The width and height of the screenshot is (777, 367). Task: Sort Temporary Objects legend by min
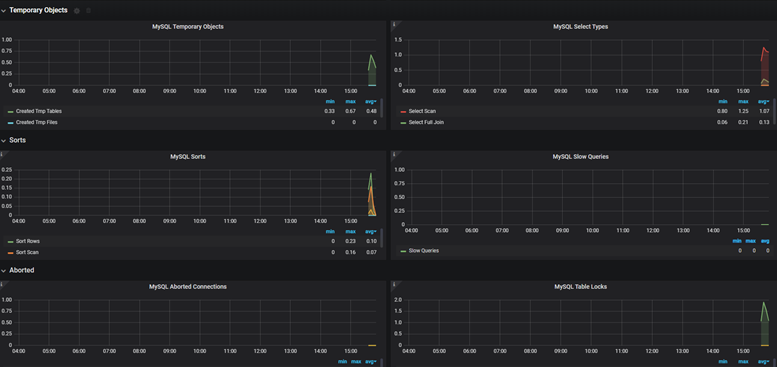(x=330, y=102)
